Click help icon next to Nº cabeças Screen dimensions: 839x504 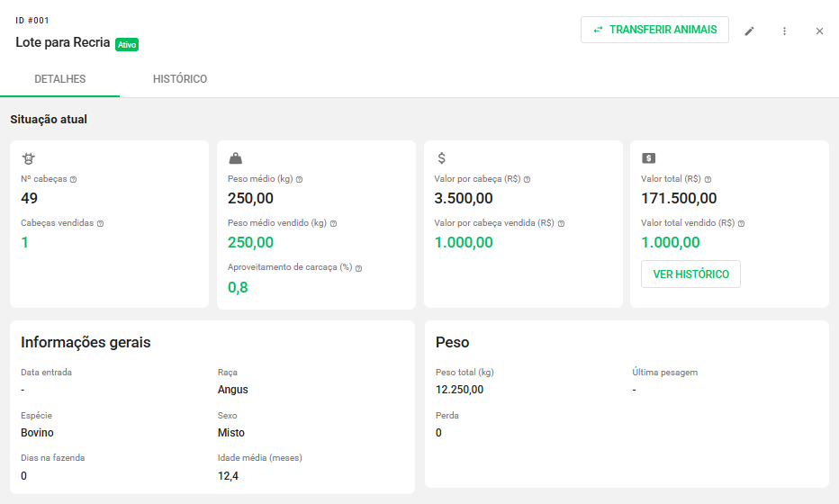(x=73, y=179)
